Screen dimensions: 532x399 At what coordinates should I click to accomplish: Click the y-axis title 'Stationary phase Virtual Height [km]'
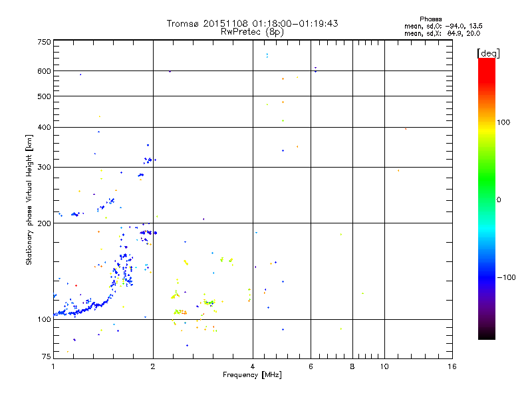point(29,199)
